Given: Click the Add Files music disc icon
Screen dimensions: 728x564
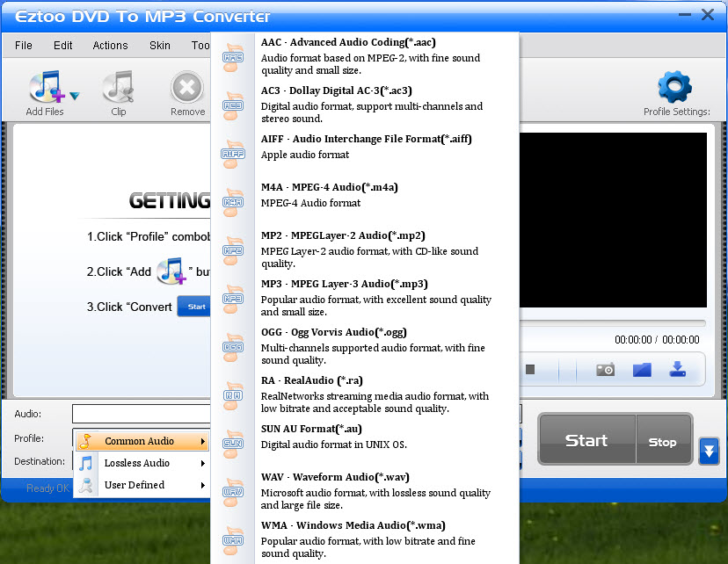Looking at the screenshot, I should point(47,86).
